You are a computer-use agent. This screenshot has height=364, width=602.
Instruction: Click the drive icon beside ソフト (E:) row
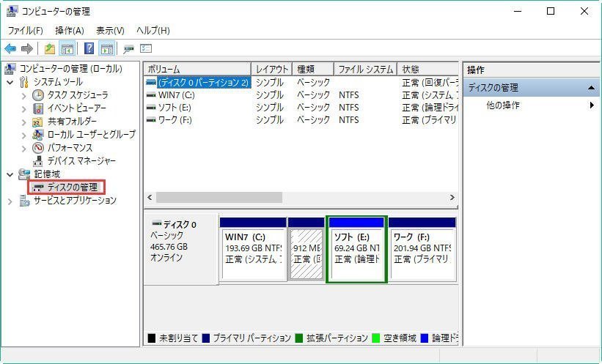click(152, 108)
